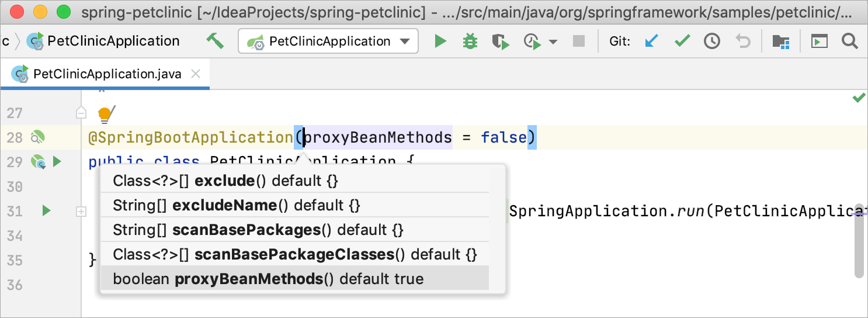Image resolution: width=868 pixels, height=318 pixels.
Task: Click Spring gutter icon on line 29
Action: coord(38,162)
